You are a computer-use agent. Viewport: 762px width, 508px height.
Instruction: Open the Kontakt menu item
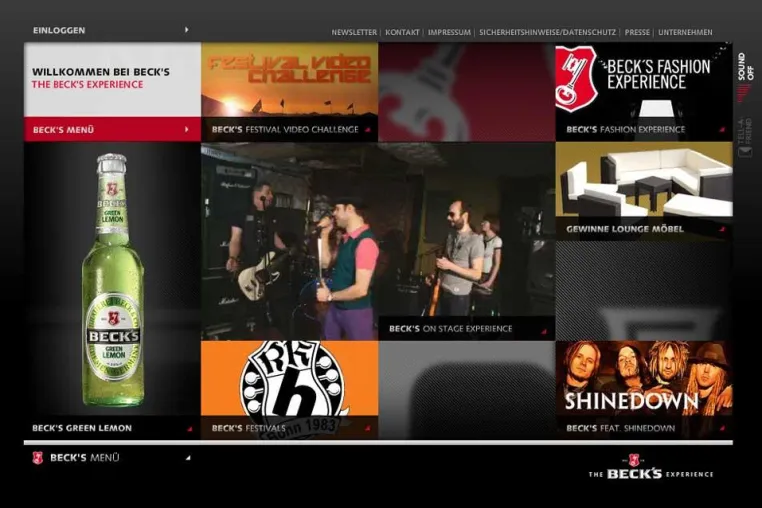click(x=402, y=33)
